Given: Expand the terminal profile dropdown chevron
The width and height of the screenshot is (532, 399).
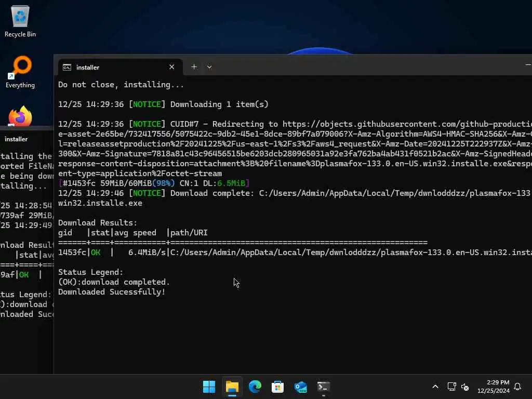Looking at the screenshot, I should (209, 67).
